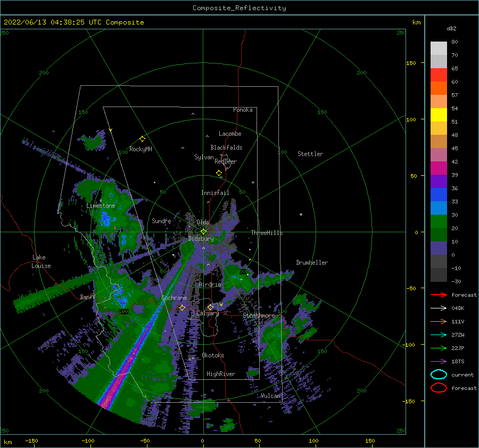This screenshot has height=448, width=479.
Task: Click the white plus marker south of Stettler
Action: point(301,214)
